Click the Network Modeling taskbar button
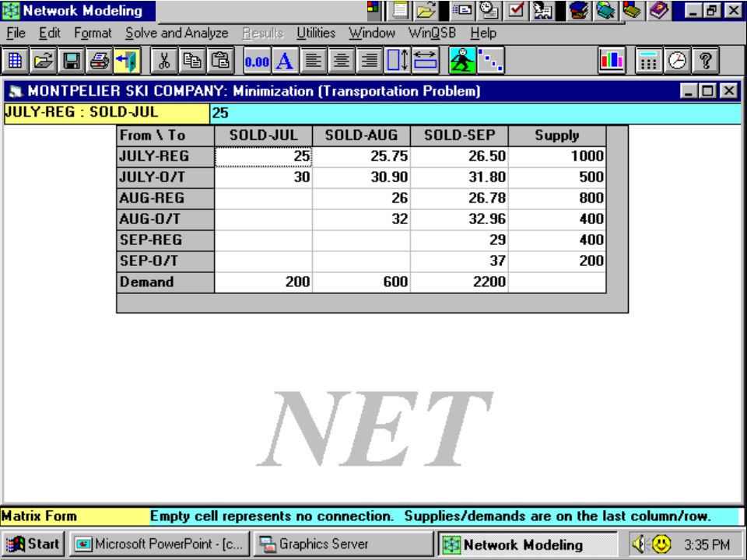The width and height of the screenshot is (747, 560). 527,544
